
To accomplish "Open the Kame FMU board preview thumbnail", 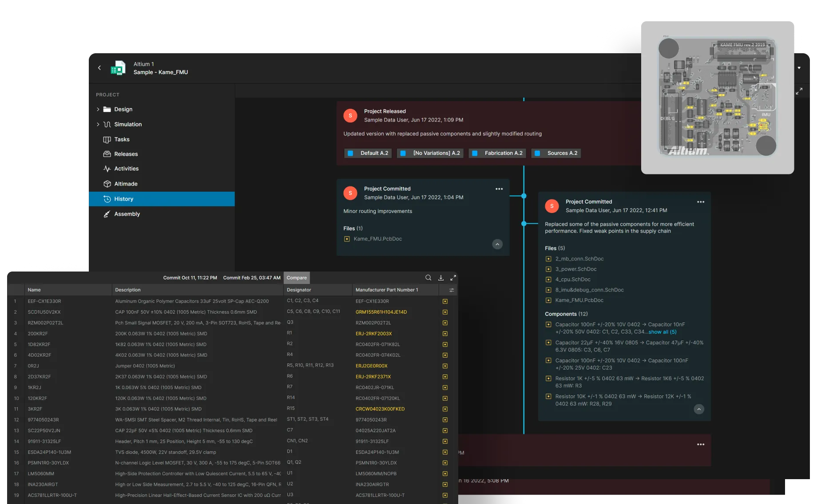I will tap(718, 98).
